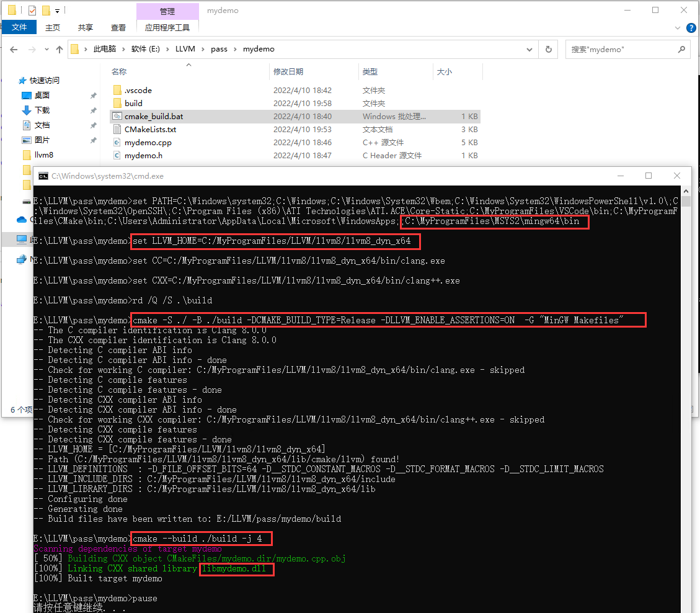The width and height of the screenshot is (700, 613).
Task: Switch to the 主页 ribbon tab
Action: pos(53,28)
